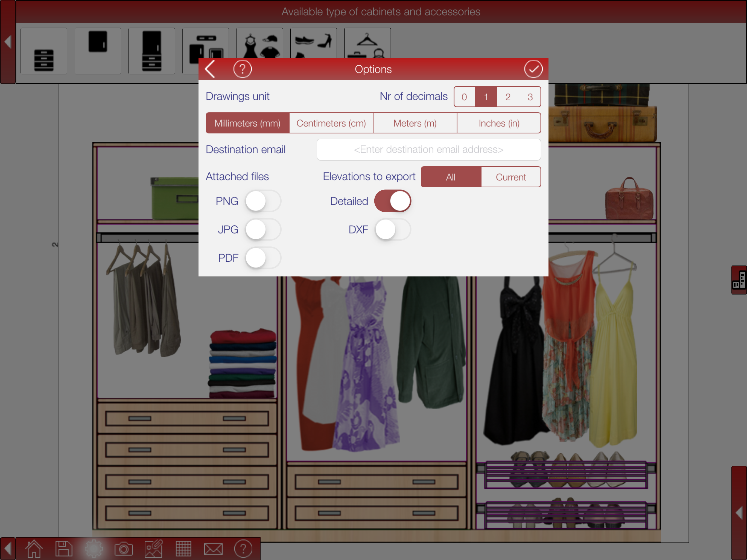
Task: Collapse the top cabinets panel arrow
Action: point(8,42)
